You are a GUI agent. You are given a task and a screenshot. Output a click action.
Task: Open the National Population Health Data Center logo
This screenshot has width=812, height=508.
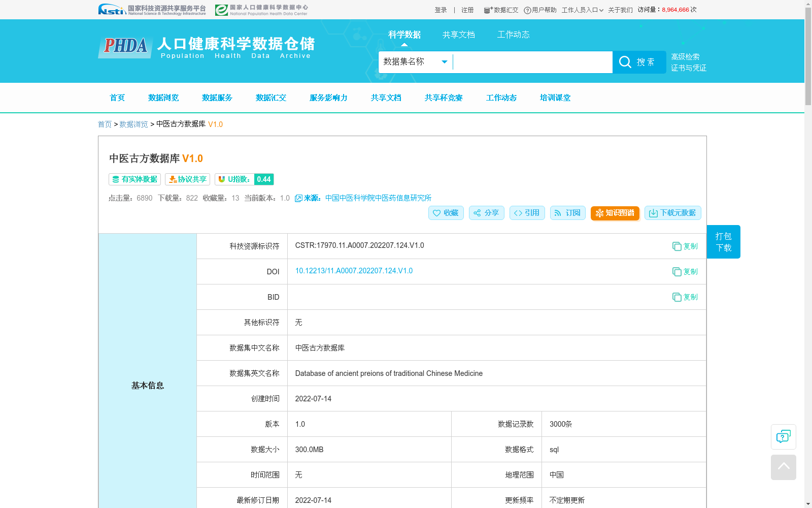[x=261, y=10]
